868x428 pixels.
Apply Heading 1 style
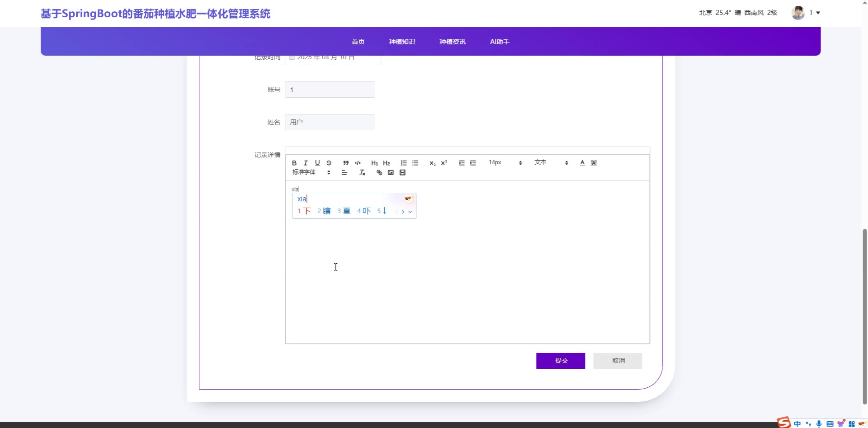(374, 163)
